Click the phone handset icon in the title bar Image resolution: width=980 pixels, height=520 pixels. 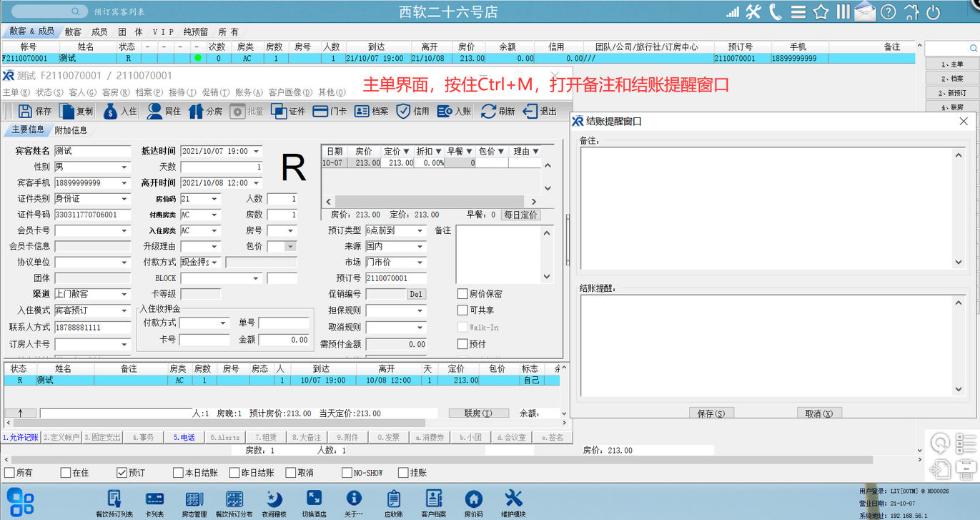click(776, 12)
